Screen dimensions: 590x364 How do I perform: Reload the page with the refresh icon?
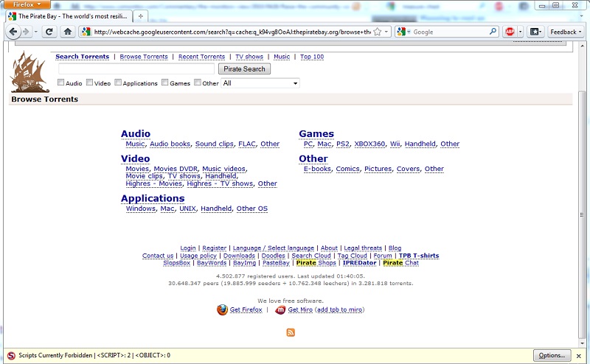(49, 32)
